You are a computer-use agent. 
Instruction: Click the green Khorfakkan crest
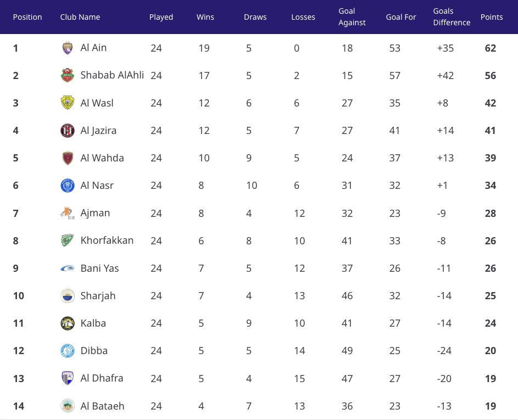68,240
